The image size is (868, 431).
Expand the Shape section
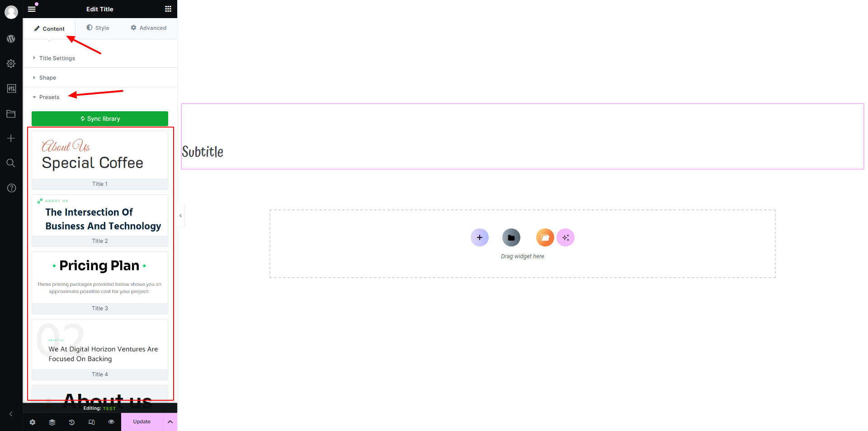[x=47, y=78]
